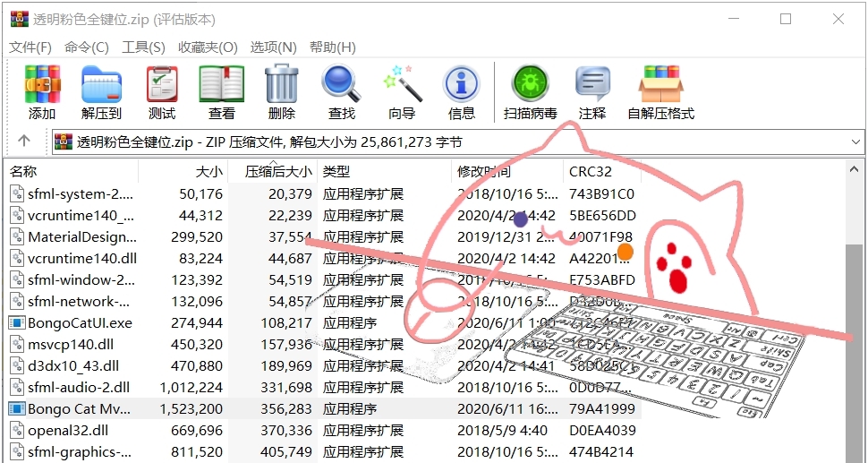Screen dimensions: 868x463
Task: Sort by 大小 column header
Action: pos(183,172)
